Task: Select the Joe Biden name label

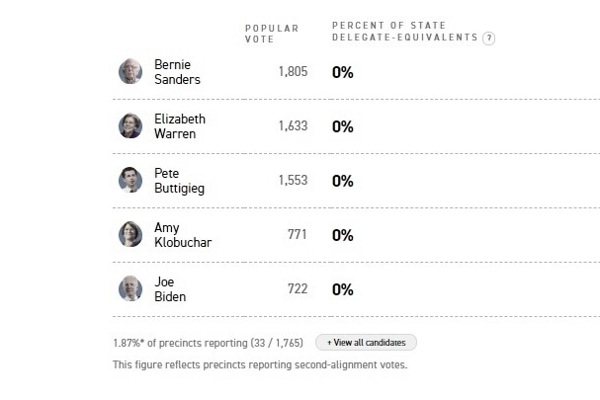Action: point(170,289)
